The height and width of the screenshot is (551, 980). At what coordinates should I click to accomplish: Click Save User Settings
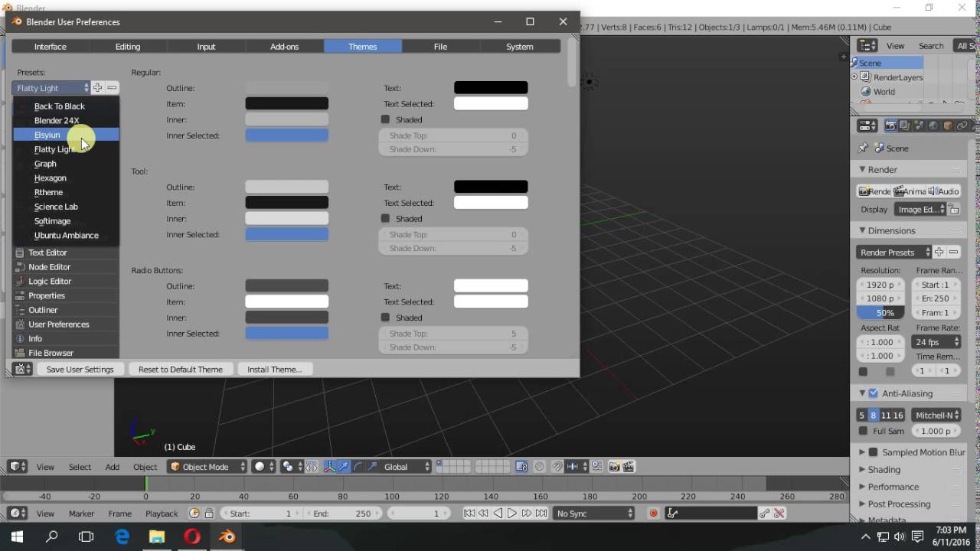coord(80,369)
